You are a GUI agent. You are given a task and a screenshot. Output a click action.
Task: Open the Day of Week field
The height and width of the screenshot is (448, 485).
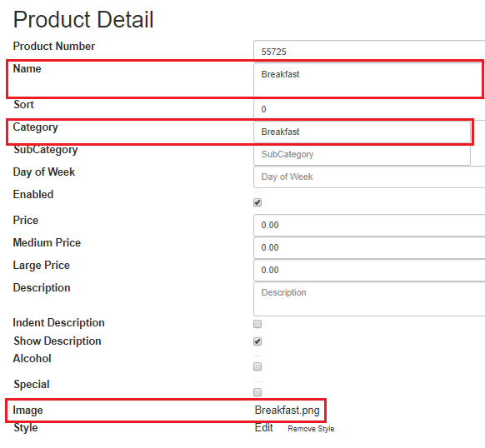pos(369,177)
